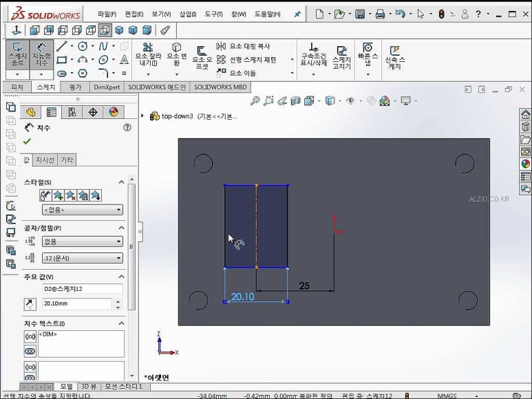532x399 pixels.
Task: Switch to the DimXpert ribbon tab
Action: [x=107, y=87]
